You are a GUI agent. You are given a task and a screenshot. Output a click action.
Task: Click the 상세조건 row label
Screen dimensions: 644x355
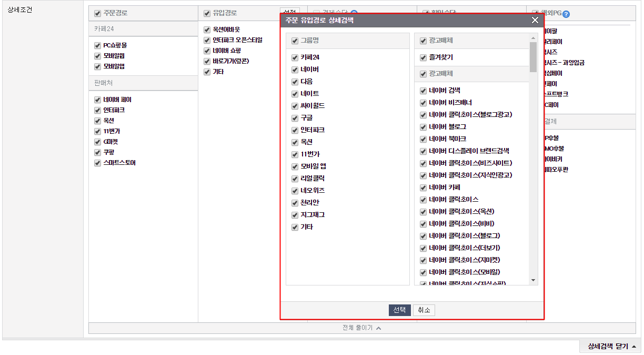click(19, 9)
